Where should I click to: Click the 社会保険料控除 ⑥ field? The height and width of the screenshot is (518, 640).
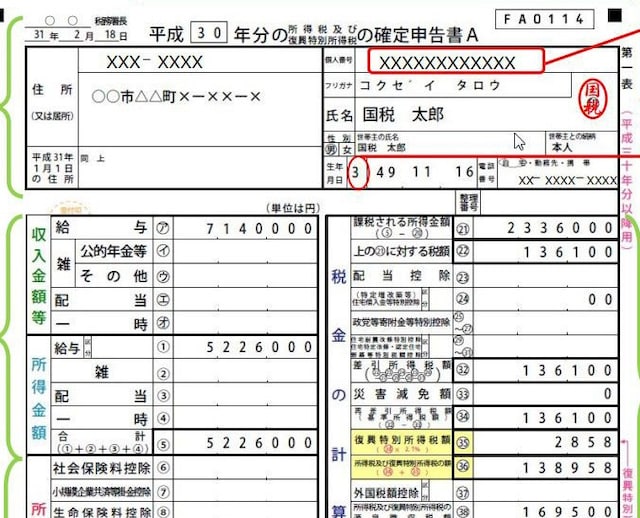tap(245, 468)
